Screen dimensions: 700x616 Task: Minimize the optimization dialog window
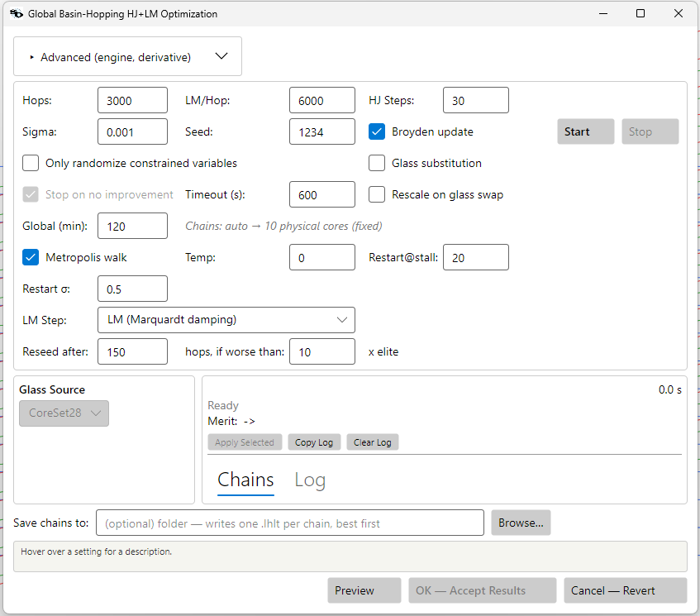tap(603, 14)
